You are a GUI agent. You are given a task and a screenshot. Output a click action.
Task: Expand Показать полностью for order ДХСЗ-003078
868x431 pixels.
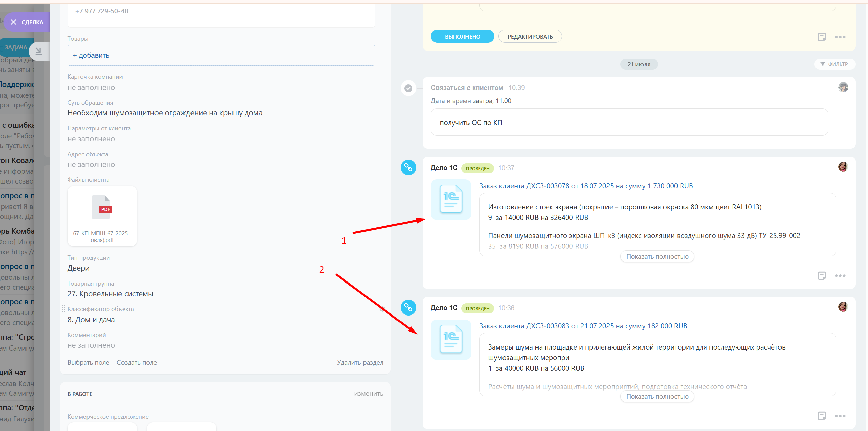point(657,257)
